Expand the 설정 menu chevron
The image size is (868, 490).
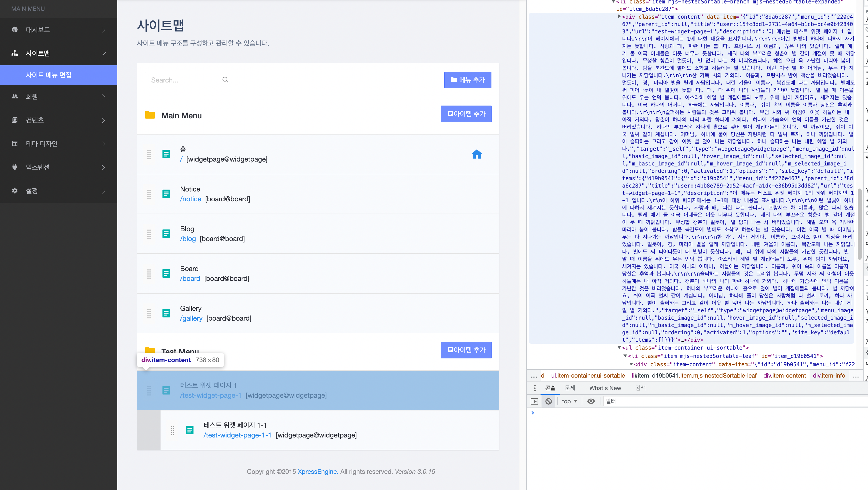(x=103, y=191)
